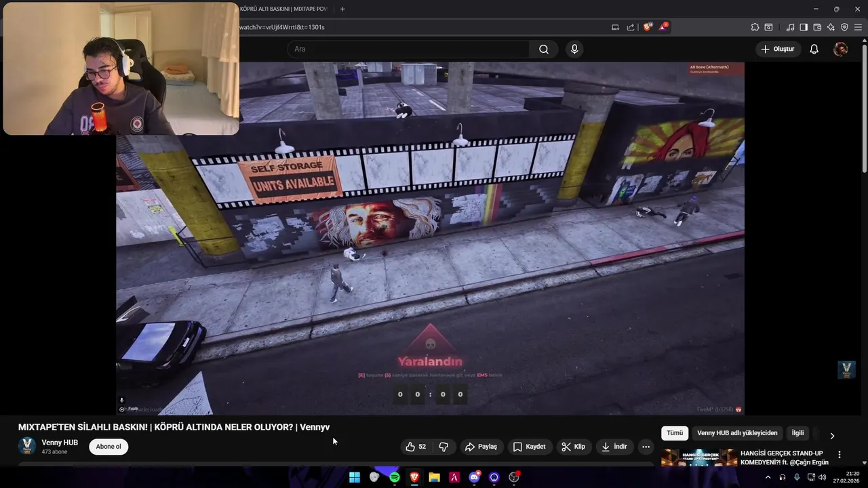The width and height of the screenshot is (868, 488).
Task: Show more filter chips with right chevron
Action: point(832,436)
